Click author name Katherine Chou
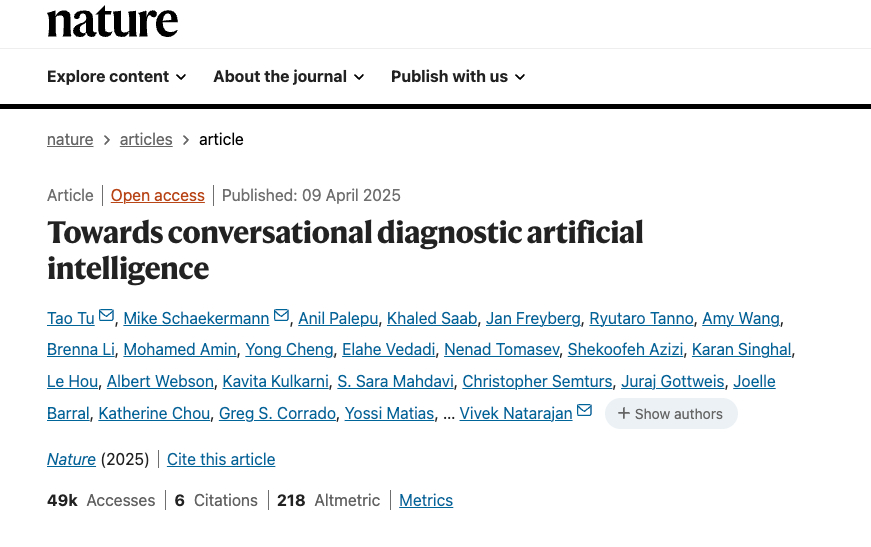 pyautogui.click(x=154, y=413)
